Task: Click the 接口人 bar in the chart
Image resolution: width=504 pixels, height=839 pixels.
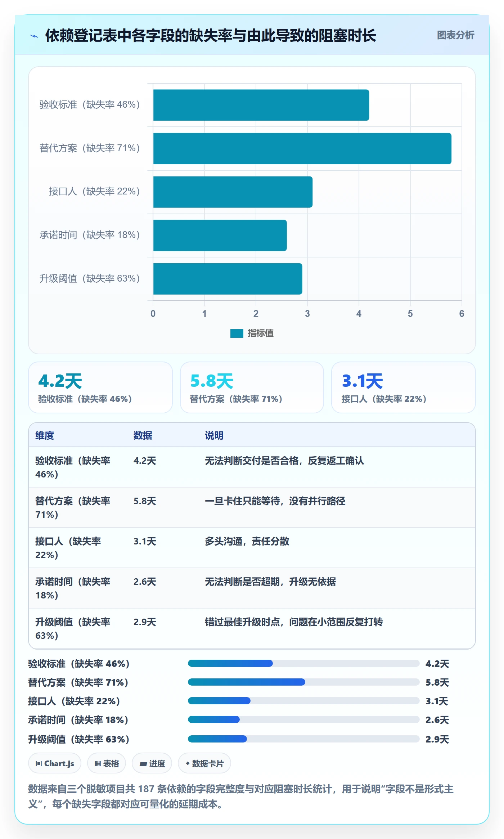Action: point(233,192)
